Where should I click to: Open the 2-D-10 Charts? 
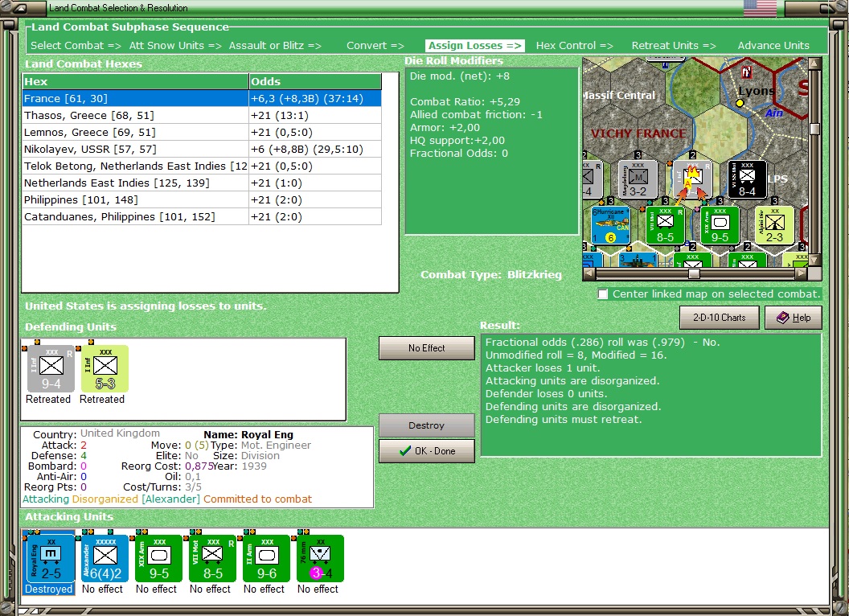click(719, 317)
